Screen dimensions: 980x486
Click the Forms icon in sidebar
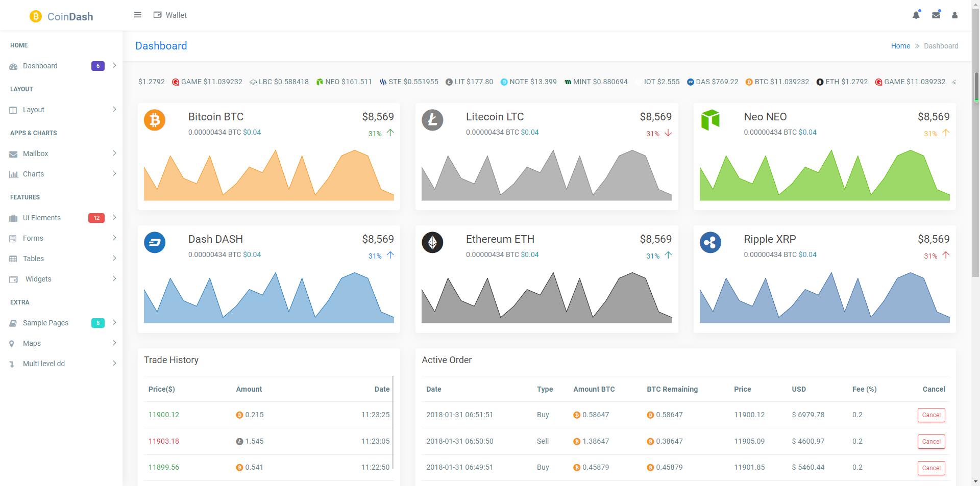13,239
